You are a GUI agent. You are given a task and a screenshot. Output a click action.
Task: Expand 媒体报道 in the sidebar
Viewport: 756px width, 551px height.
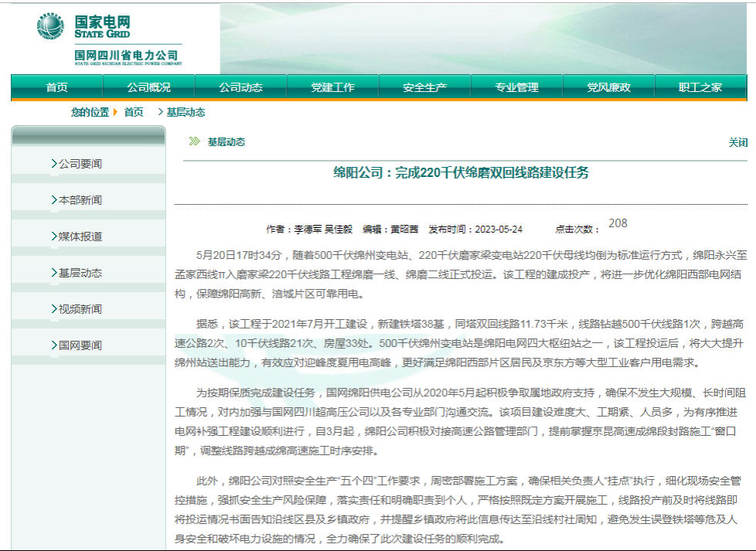(80, 236)
